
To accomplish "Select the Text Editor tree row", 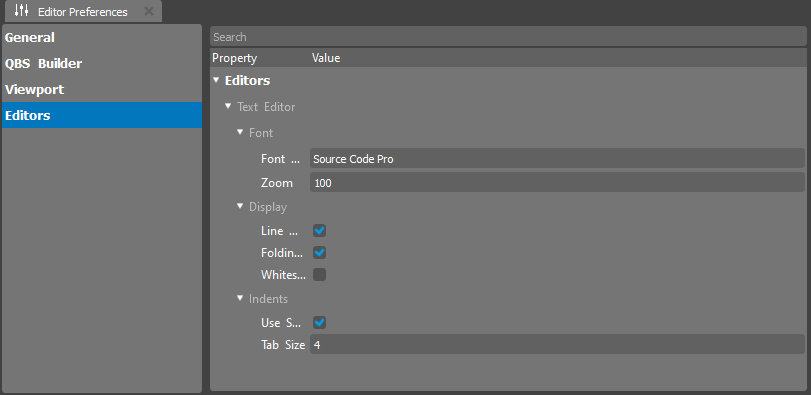I will 266,107.
